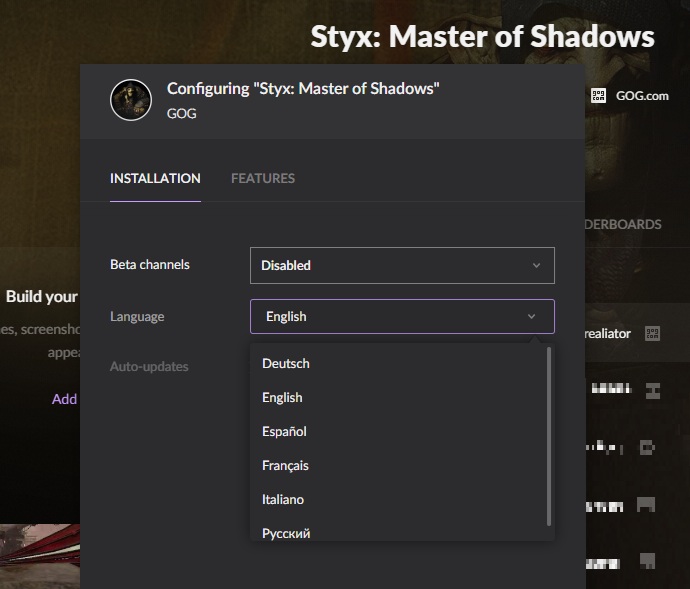Click the chevron arrow in Language box
Image resolution: width=690 pixels, height=589 pixels.
[x=532, y=317]
